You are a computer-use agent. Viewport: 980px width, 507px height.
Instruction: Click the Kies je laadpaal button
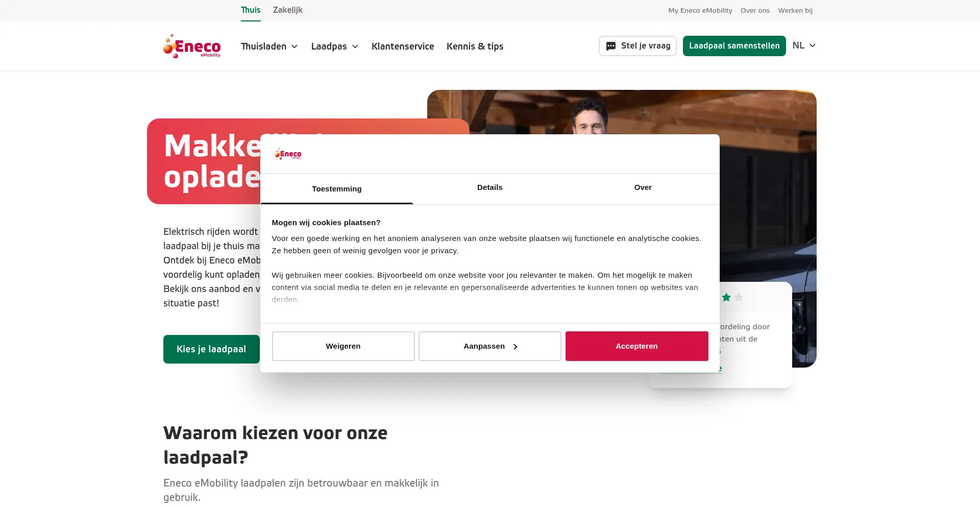pos(211,349)
